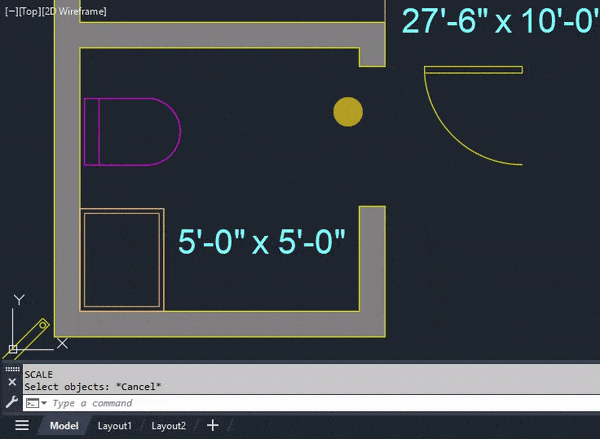Screen dimensions: 600x439
Task: Select the yellow filled circle
Action: tap(348, 111)
